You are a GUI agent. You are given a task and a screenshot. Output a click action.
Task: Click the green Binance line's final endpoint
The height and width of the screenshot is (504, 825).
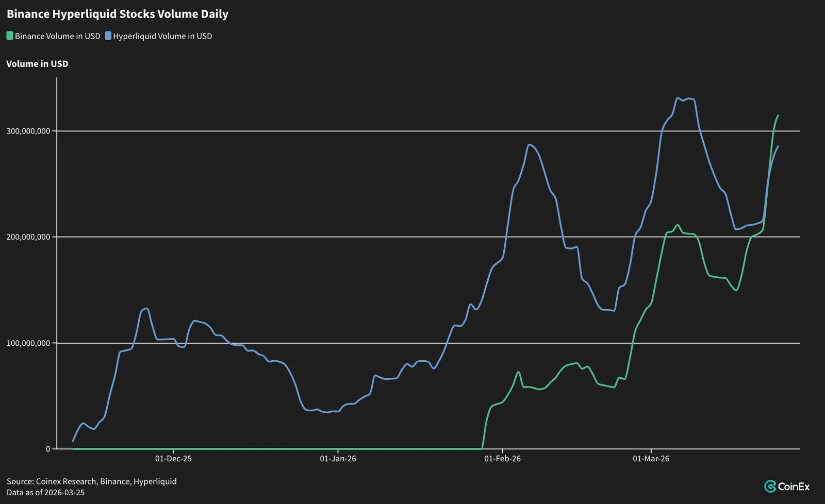(778, 115)
